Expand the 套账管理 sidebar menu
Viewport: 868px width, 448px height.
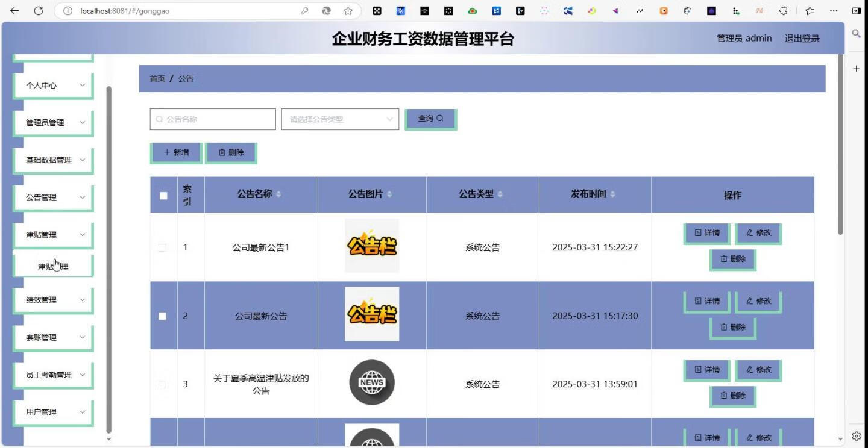53,337
